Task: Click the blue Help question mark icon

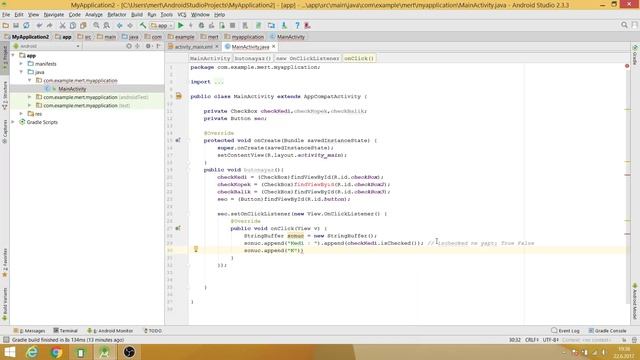Action: tap(297, 25)
